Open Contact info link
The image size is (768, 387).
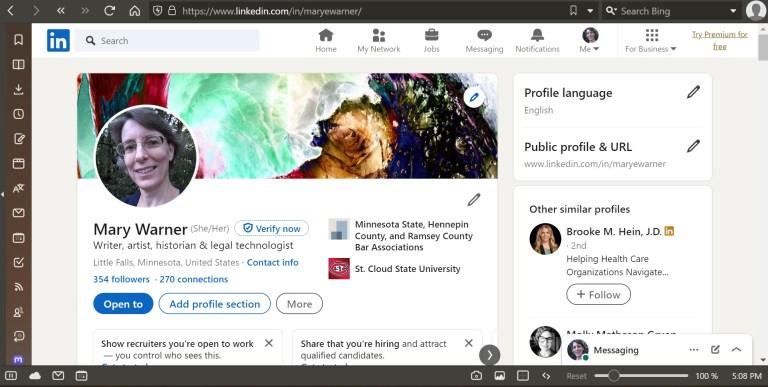[x=272, y=263]
